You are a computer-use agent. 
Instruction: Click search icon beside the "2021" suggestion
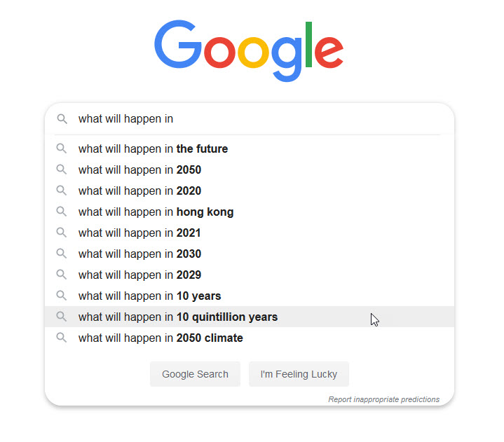click(x=62, y=233)
